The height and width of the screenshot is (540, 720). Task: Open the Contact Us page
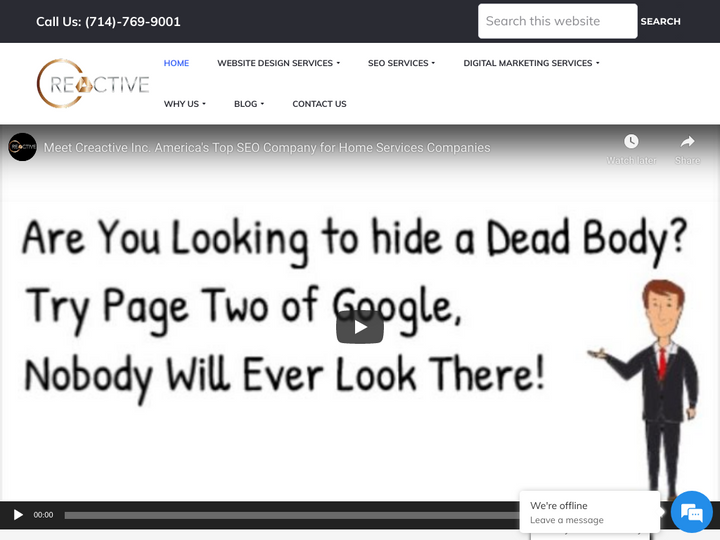click(x=319, y=104)
